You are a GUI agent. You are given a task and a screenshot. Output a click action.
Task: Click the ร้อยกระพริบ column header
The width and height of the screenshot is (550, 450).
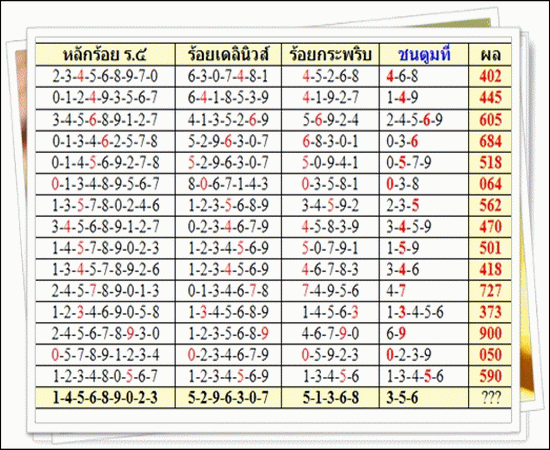[x=330, y=54]
